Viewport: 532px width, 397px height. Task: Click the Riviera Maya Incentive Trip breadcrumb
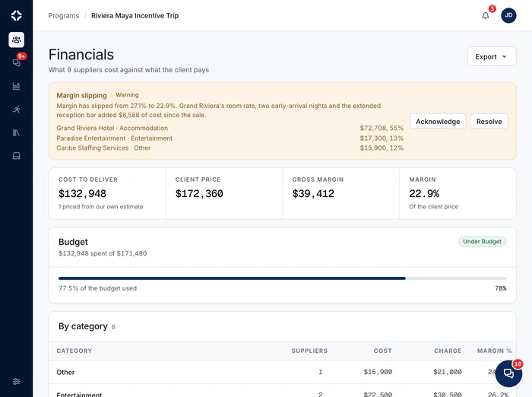tap(135, 16)
